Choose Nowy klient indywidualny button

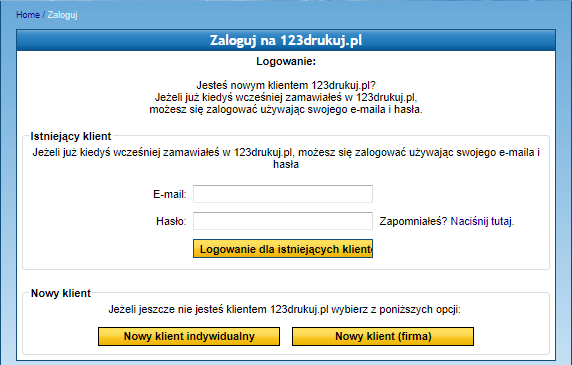click(x=189, y=336)
